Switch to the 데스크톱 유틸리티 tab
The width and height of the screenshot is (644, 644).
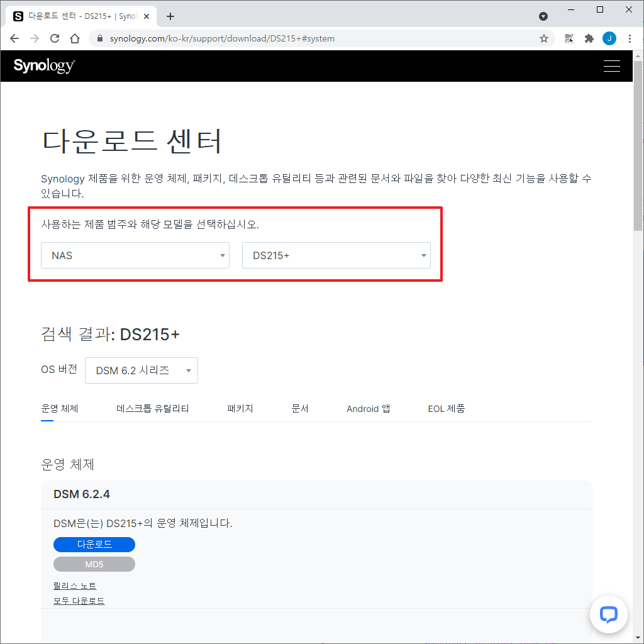coord(152,409)
